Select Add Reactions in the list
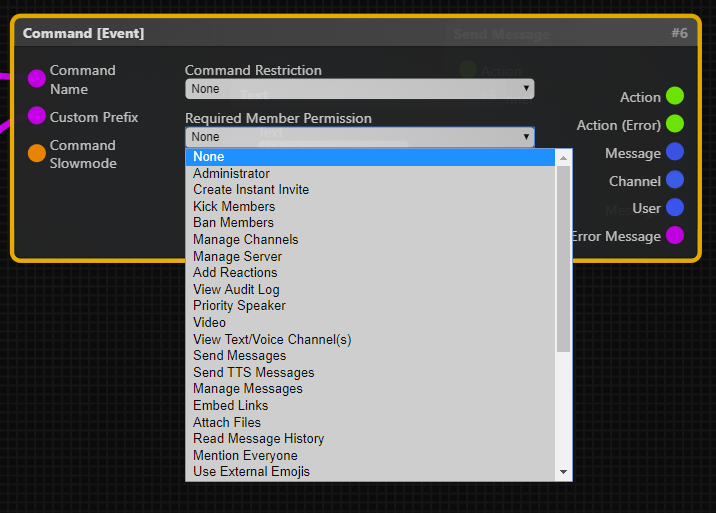 370,272
